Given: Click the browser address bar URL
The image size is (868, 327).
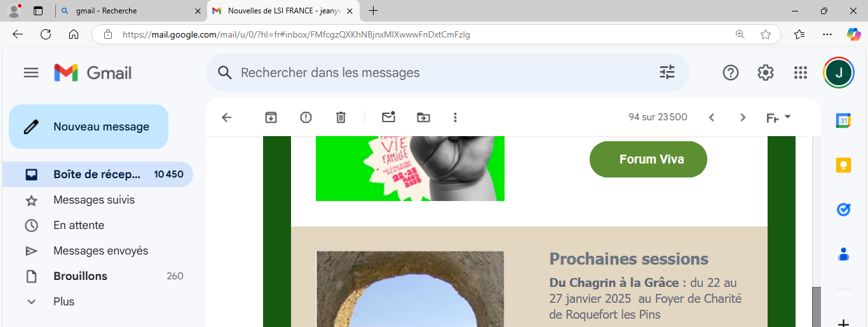Looking at the screenshot, I should (296, 34).
